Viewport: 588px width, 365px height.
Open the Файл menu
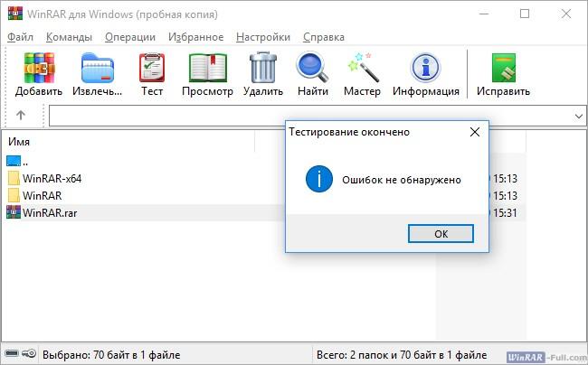[x=20, y=37]
